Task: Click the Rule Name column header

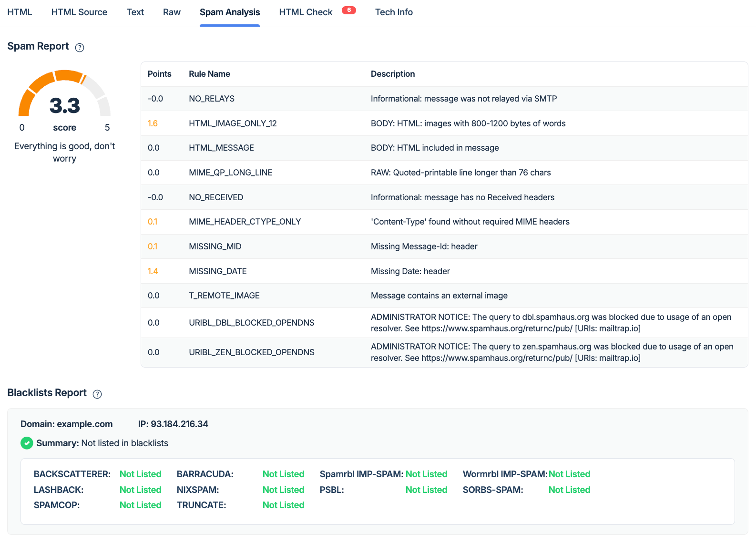Action: (209, 74)
